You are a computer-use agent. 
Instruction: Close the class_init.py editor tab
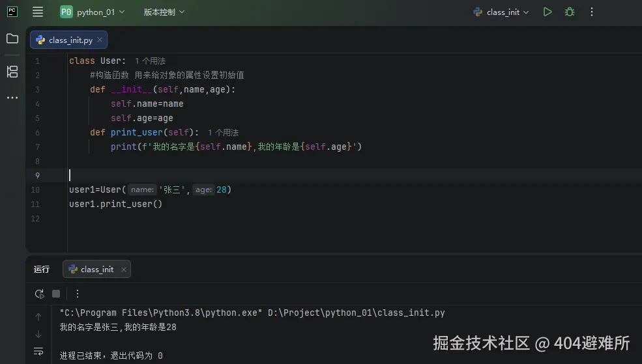[100, 40]
